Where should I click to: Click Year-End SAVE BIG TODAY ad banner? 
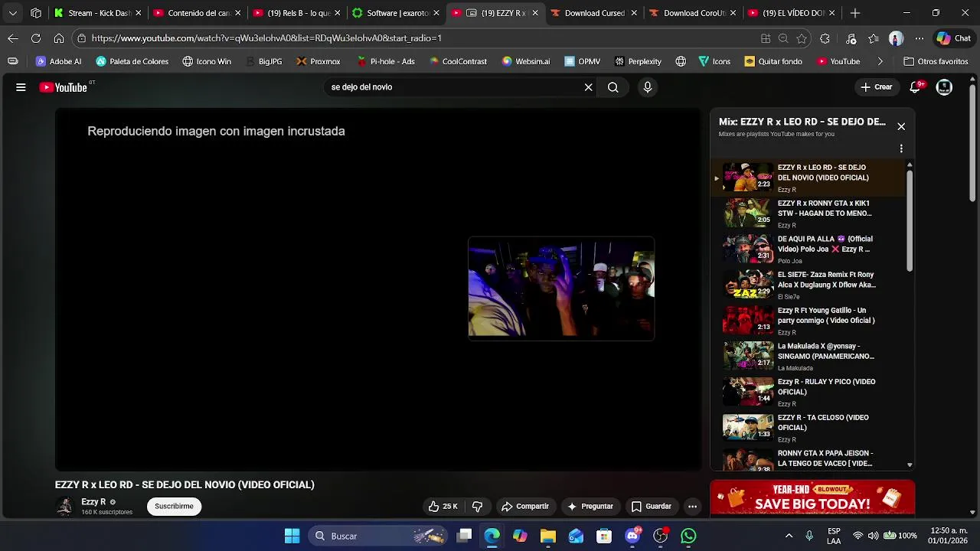coord(812,497)
